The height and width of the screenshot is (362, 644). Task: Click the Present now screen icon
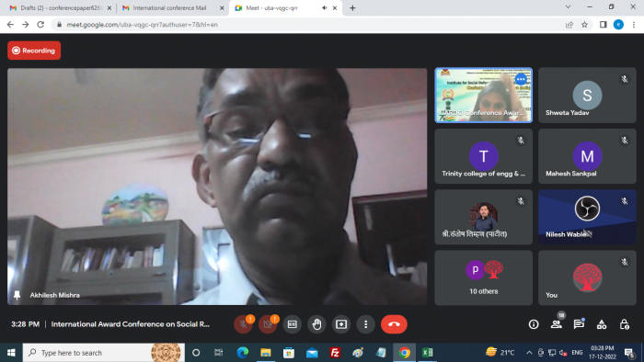tap(341, 324)
